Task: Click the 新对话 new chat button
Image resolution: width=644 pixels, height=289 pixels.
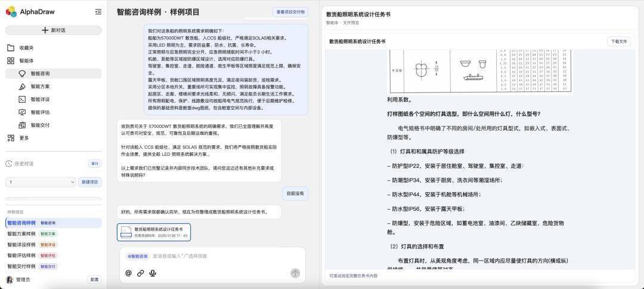Action: pos(53,30)
